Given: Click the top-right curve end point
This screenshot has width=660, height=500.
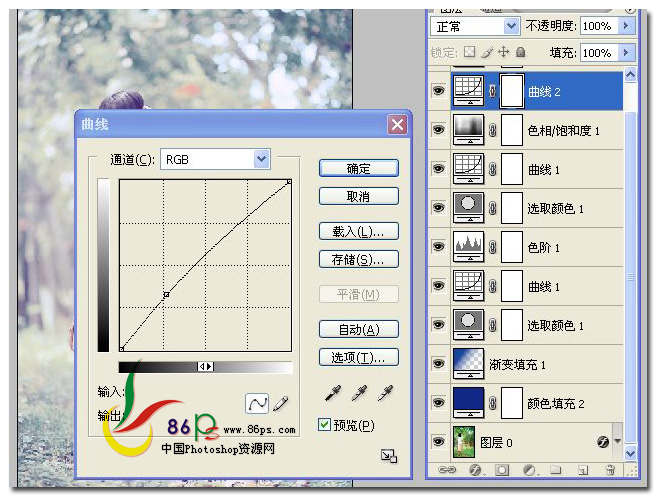Looking at the screenshot, I should pos(289,181).
